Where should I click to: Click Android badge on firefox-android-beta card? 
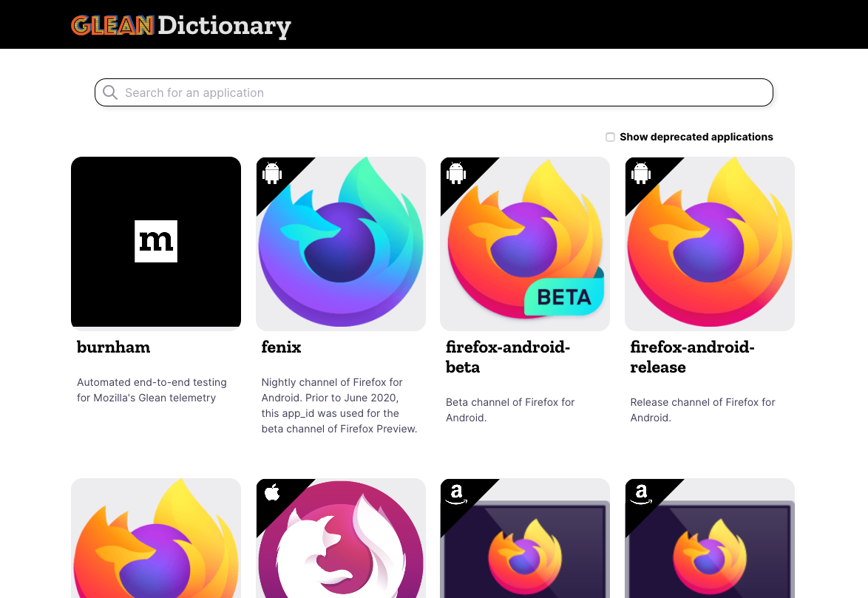coord(456,173)
